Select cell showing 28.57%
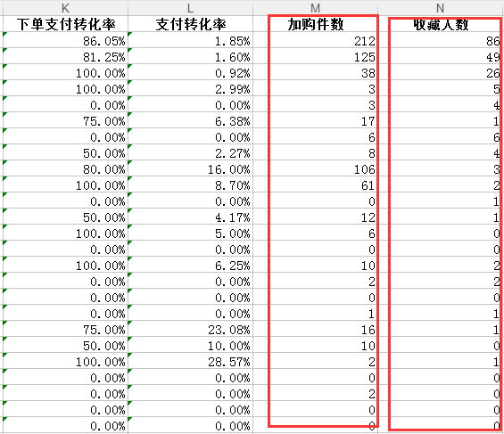 pos(191,361)
